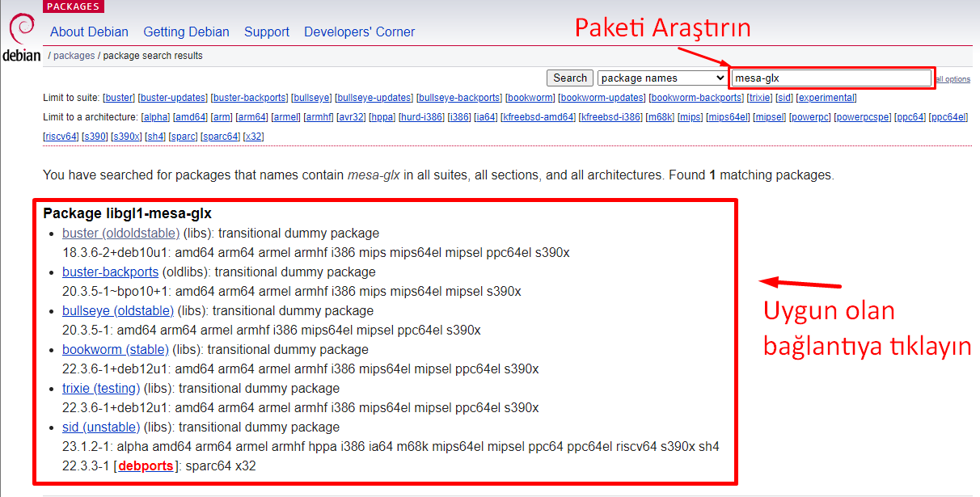Focus the search field containing mesa-glx

click(x=831, y=78)
